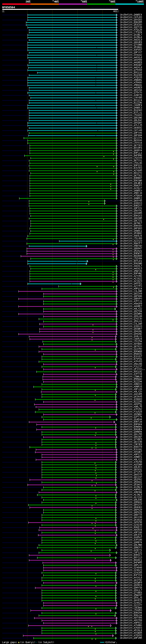Select the UniRef100_B6U6C1 hit

pos(131,560)
